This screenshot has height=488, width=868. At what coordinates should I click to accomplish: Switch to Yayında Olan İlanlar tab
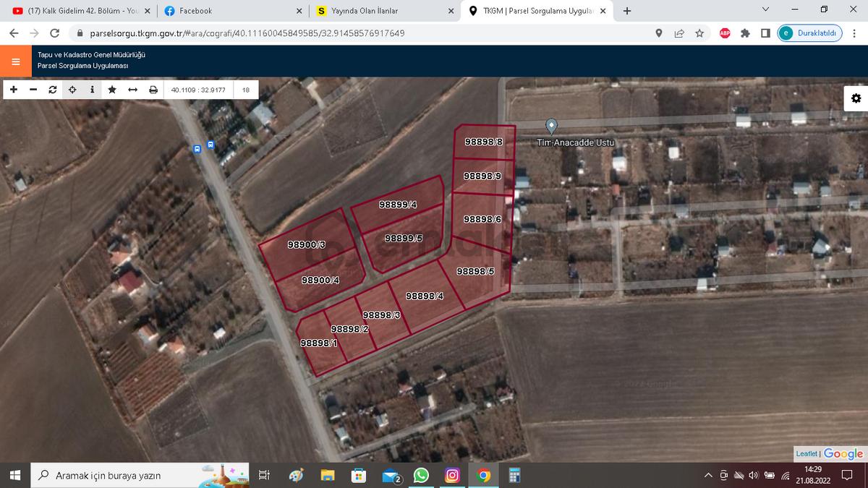[383, 11]
